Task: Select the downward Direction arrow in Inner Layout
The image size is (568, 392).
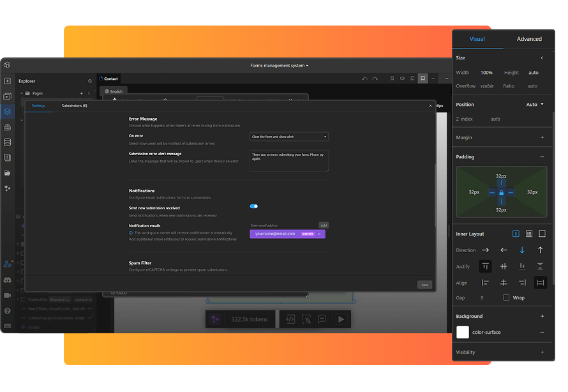Action: (x=522, y=250)
